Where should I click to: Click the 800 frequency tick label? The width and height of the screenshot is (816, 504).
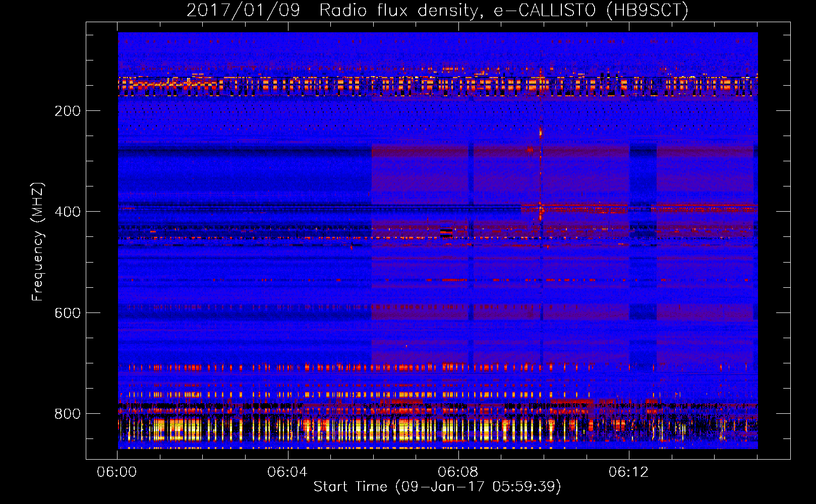(68, 414)
